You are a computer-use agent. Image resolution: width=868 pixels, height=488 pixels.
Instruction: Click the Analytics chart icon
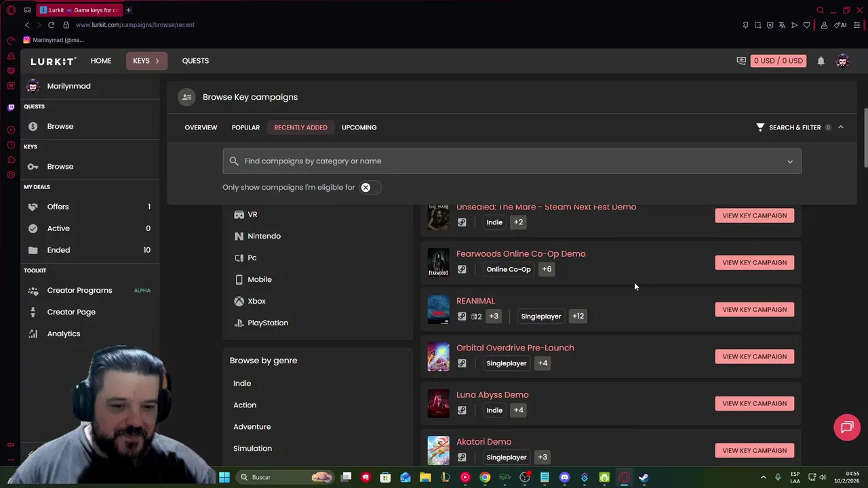tap(33, 334)
